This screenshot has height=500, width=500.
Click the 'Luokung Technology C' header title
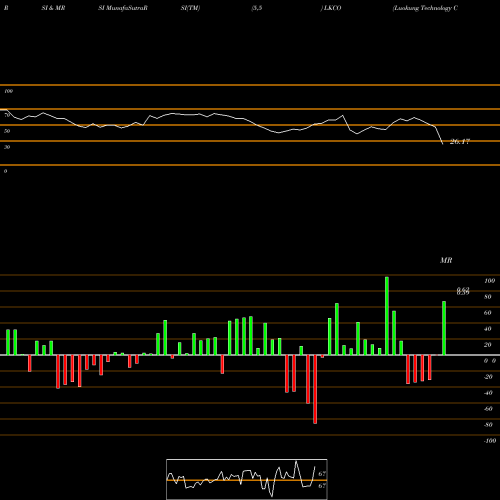coord(426,8)
